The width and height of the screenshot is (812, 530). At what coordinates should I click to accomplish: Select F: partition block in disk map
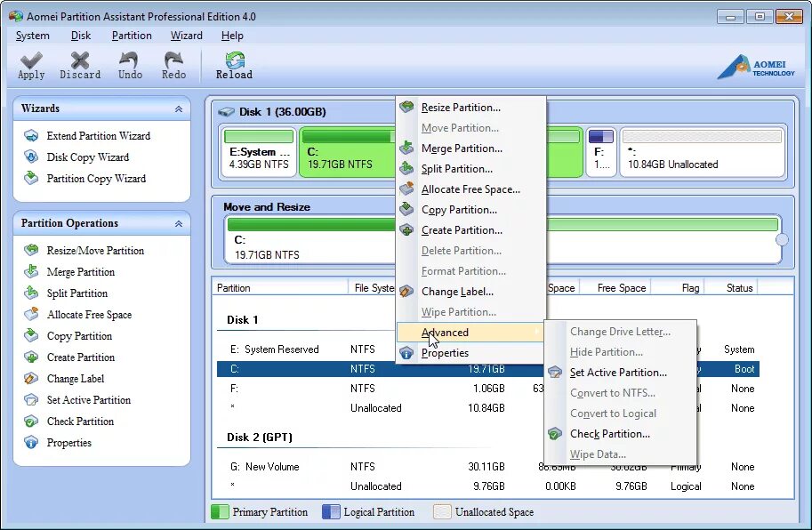click(600, 152)
